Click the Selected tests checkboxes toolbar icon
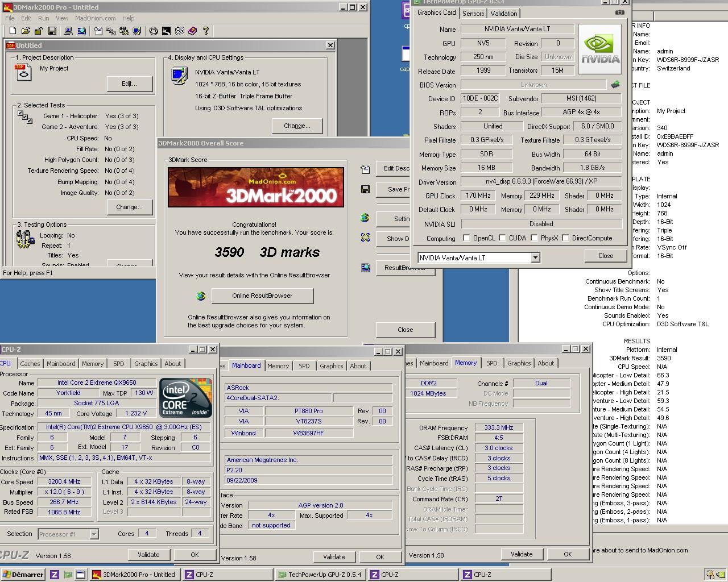 (x=111, y=31)
